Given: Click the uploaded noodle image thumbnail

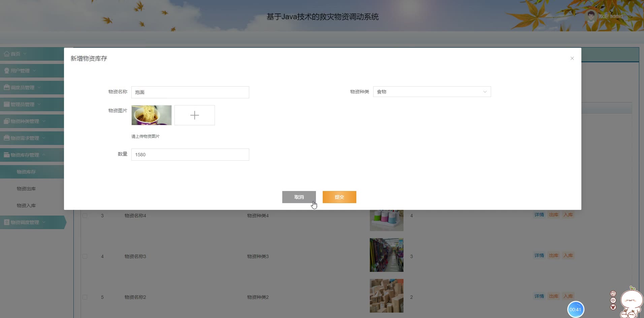Looking at the screenshot, I should pos(152,115).
